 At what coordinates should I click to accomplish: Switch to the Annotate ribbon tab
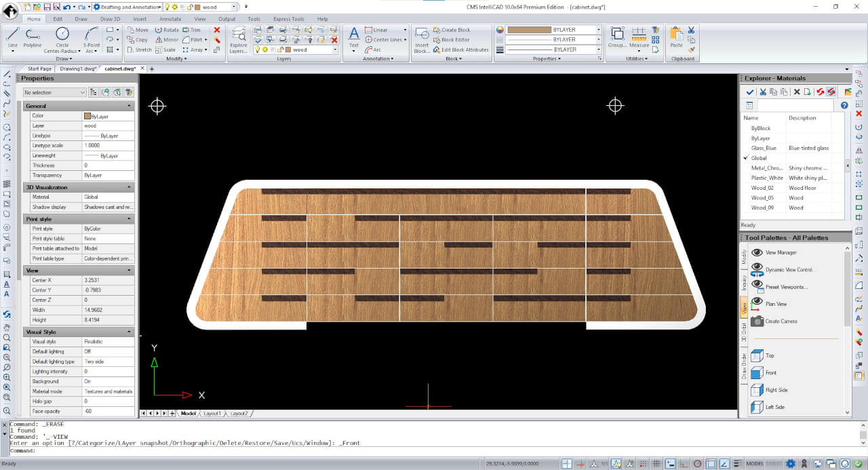pos(170,19)
